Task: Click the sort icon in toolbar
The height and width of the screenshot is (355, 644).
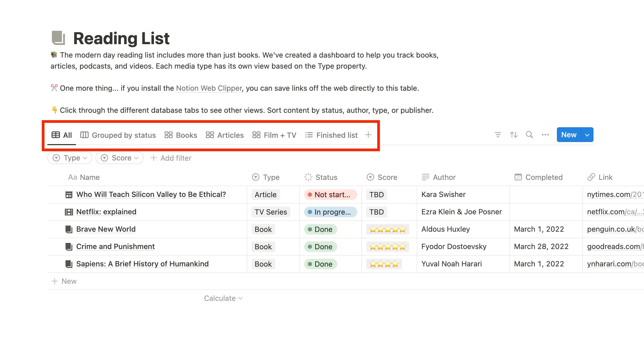Action: (513, 135)
